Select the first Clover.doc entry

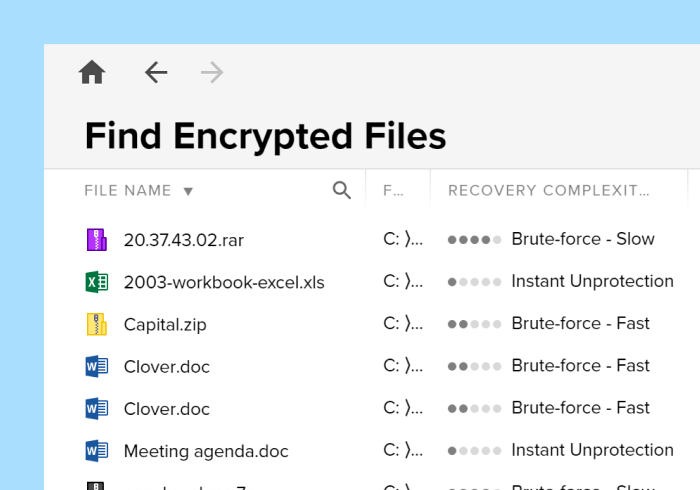(167, 367)
